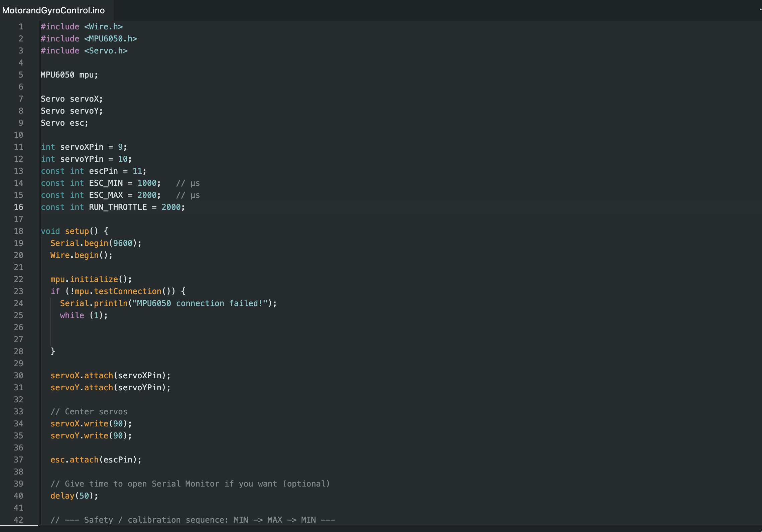Place cursor on 'MPU6050 mpu;' declaration

tap(69, 75)
